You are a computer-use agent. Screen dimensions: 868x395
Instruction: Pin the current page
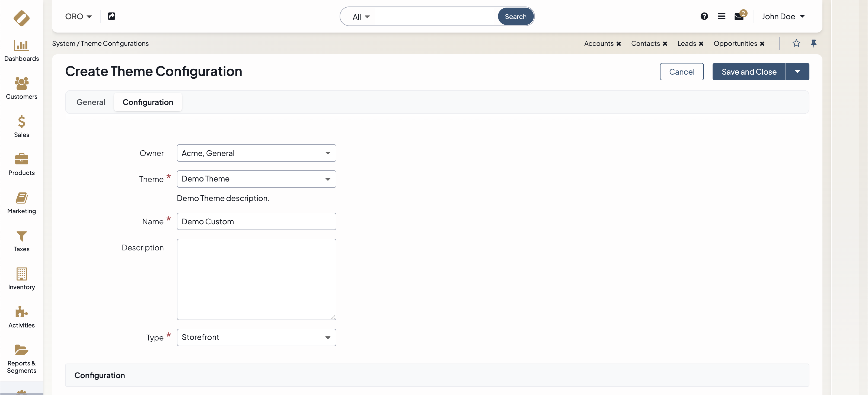coord(813,43)
